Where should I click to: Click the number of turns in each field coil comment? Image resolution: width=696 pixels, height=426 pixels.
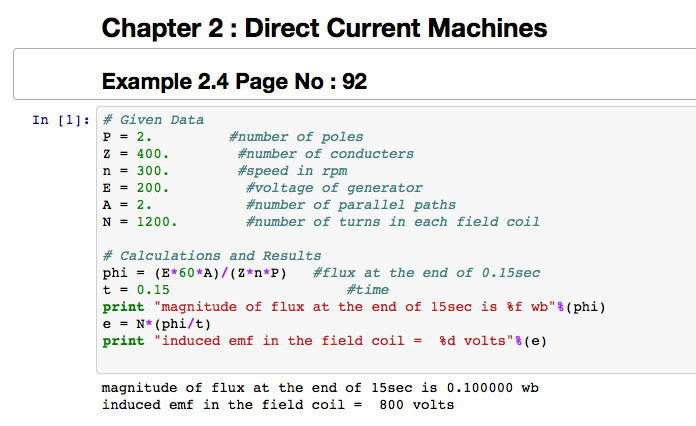(x=392, y=222)
